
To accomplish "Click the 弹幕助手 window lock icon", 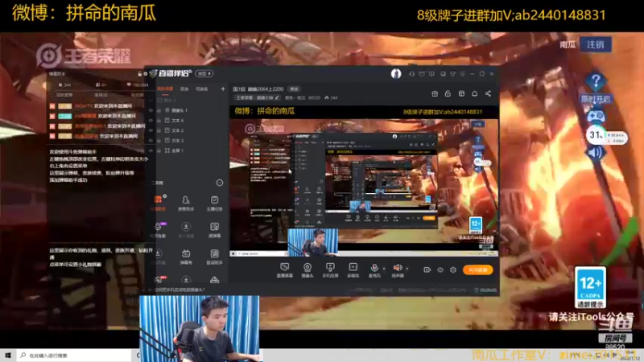I will tap(139, 74).
